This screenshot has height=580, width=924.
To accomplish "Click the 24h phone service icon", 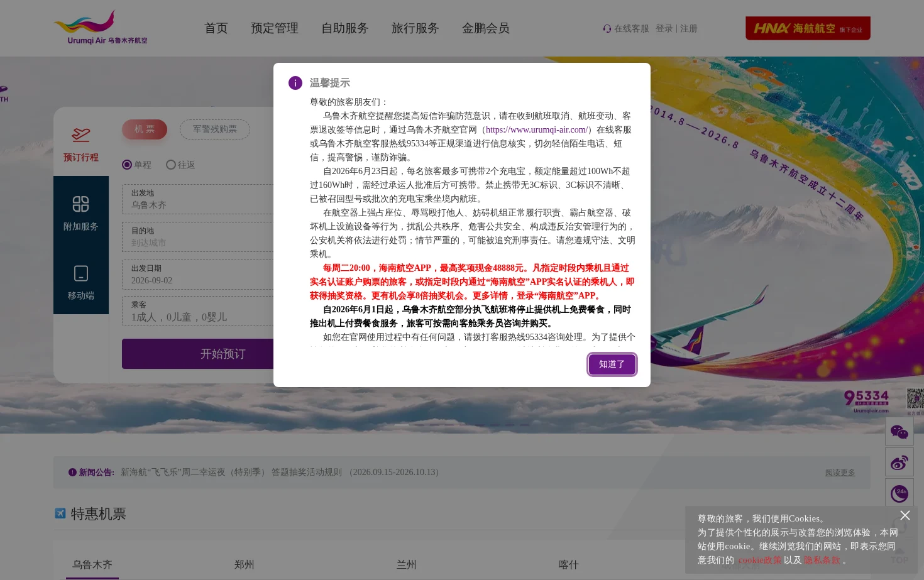I will (x=899, y=493).
